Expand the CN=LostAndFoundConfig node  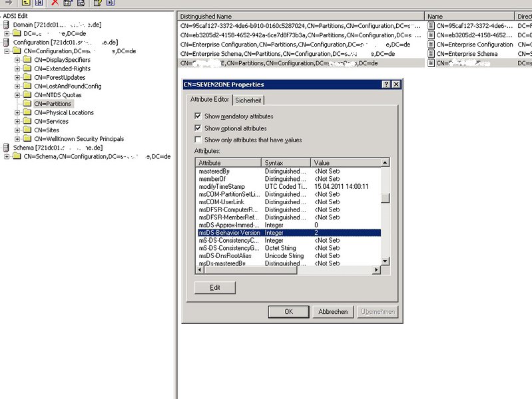click(17, 86)
